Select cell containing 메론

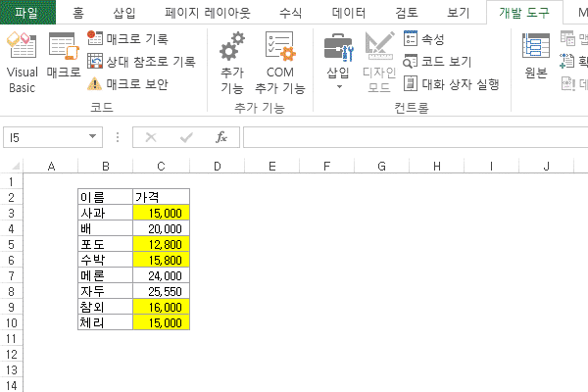pyautogui.click(x=106, y=275)
